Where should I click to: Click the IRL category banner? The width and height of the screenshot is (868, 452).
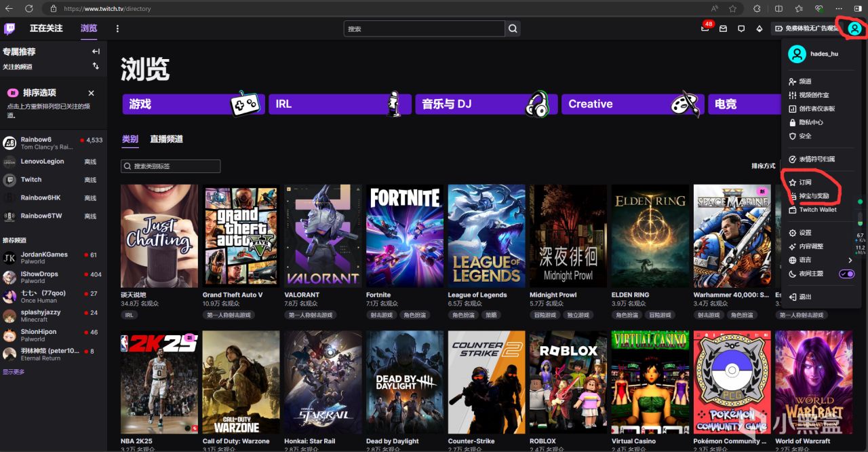pyautogui.click(x=340, y=104)
